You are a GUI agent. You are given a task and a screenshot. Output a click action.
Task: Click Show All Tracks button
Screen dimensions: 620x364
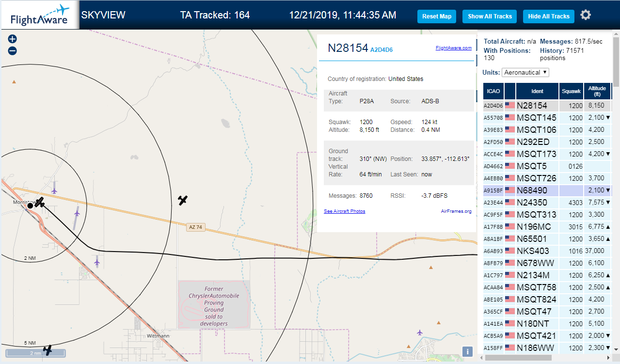click(490, 16)
